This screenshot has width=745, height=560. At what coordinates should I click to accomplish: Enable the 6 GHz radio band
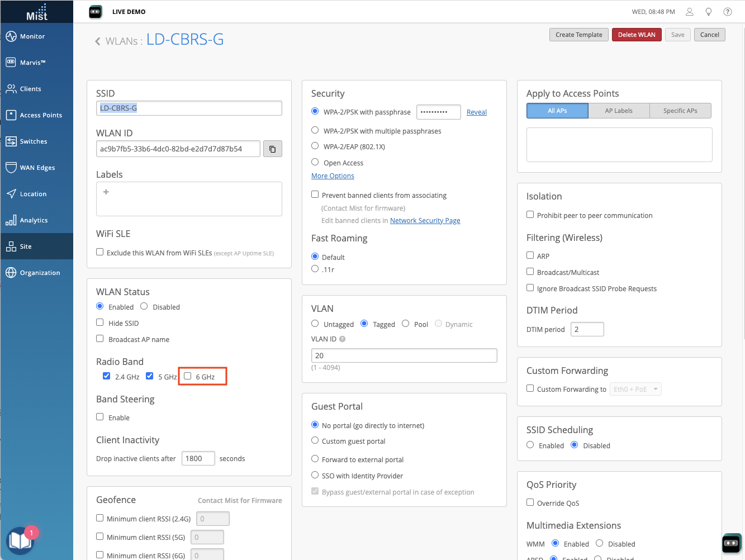coord(188,376)
